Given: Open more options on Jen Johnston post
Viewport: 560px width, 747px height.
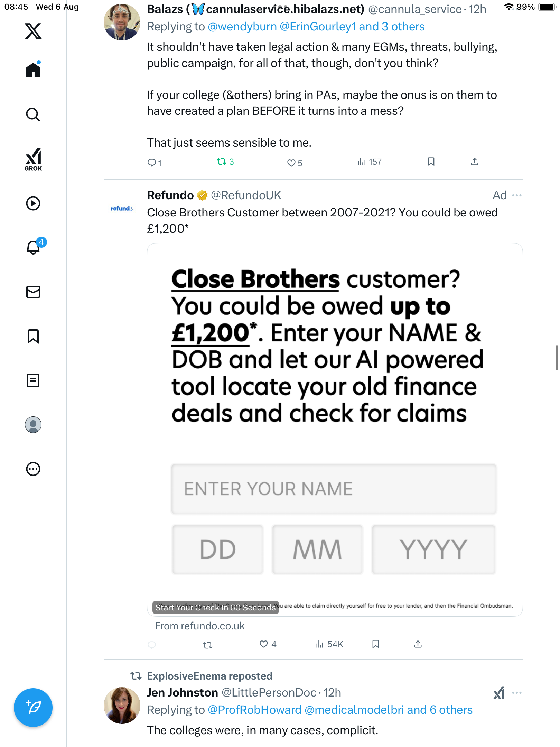Looking at the screenshot, I should (x=517, y=693).
